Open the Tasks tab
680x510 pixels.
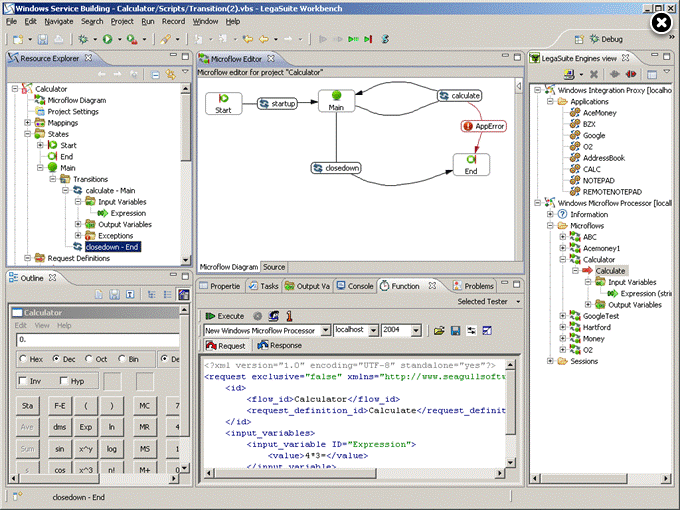coord(264,286)
